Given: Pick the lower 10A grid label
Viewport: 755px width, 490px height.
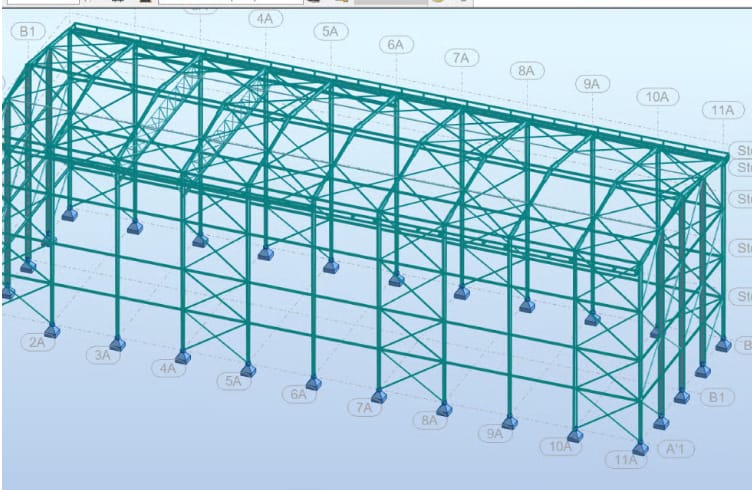Looking at the screenshot, I should (561, 447).
